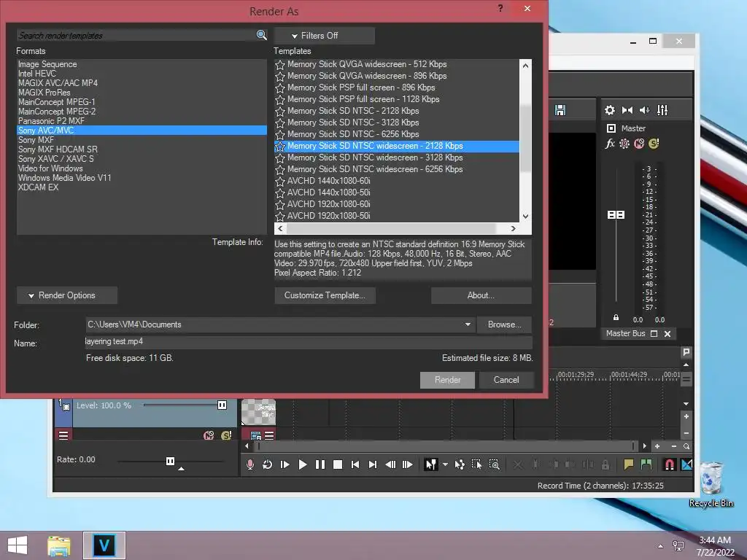Click the Name field with layering test.mp4
The width and height of the screenshot is (747, 560).
(309, 342)
